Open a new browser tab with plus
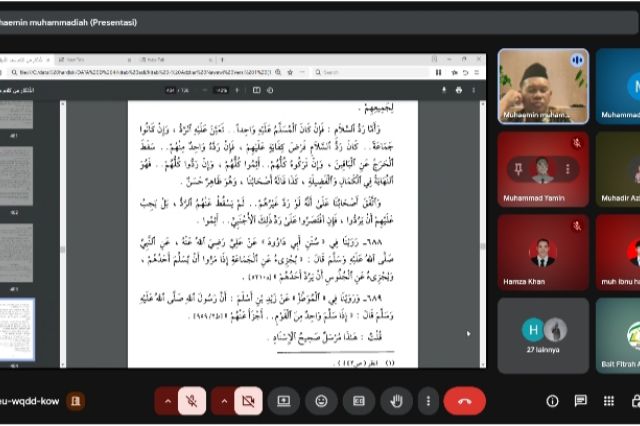Viewport: 640px width, 426px height. pyautogui.click(x=222, y=60)
